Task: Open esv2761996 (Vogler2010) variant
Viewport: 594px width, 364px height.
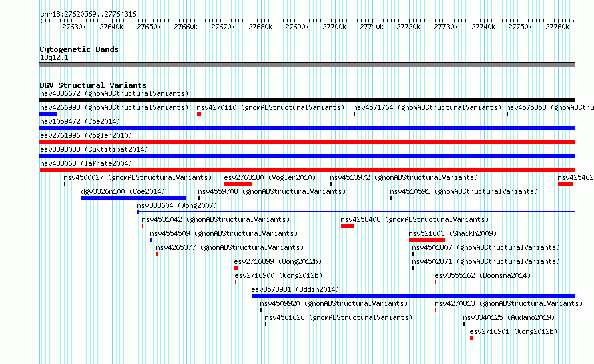Action: (x=86, y=135)
